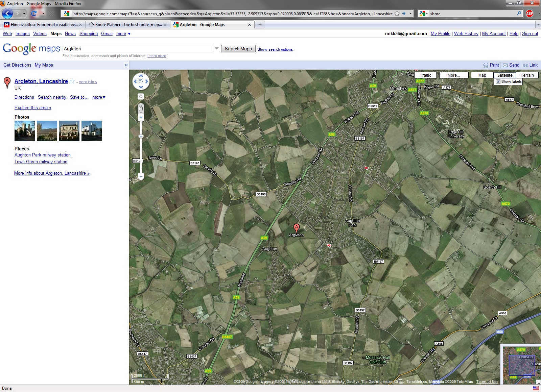Open the My Profile link
Viewport: 541px width, 392px height.
coord(440,34)
